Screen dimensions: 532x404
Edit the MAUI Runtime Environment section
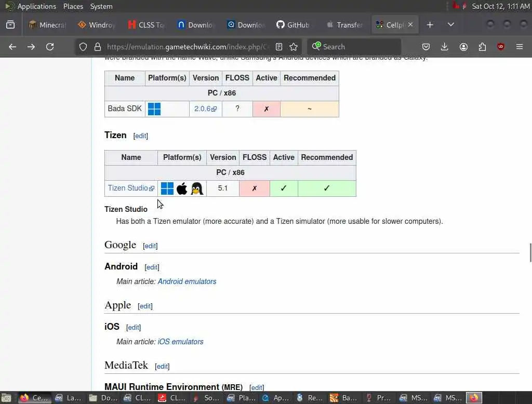[x=257, y=387]
